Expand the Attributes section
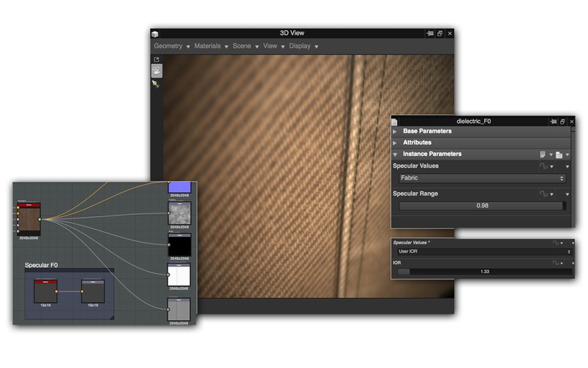This screenshot has width=588, height=368. [396, 143]
